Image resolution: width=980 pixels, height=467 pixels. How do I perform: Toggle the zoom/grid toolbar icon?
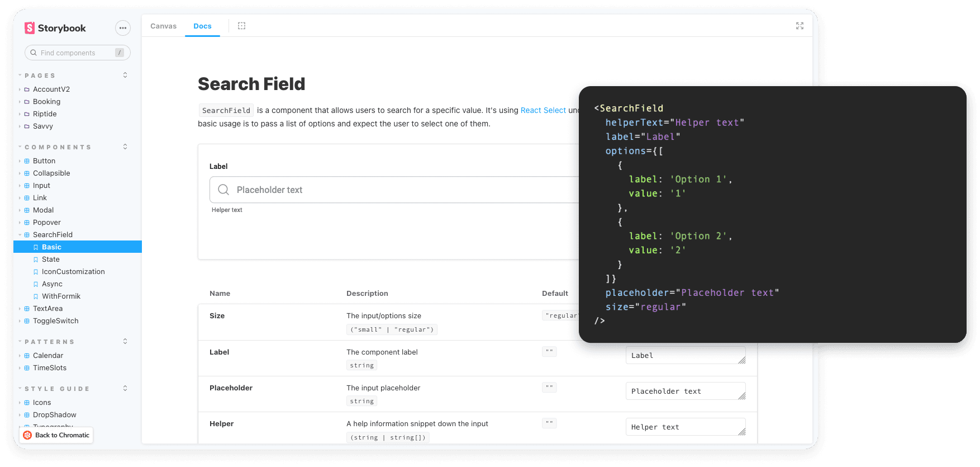[x=241, y=26]
